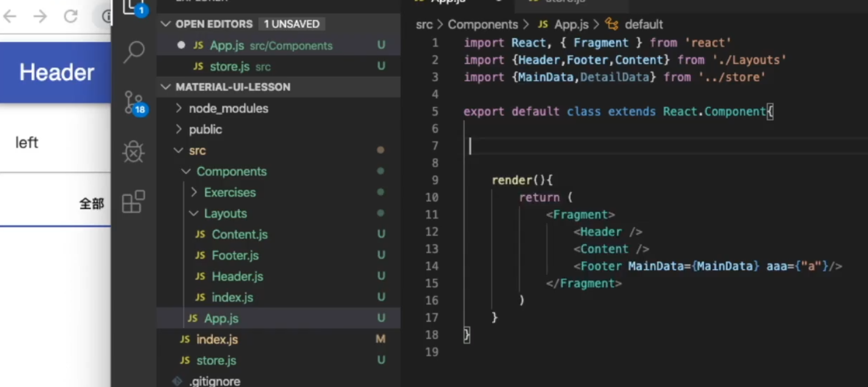Open the Source Control view showing 18 changes
The height and width of the screenshot is (387, 868).
(x=134, y=101)
